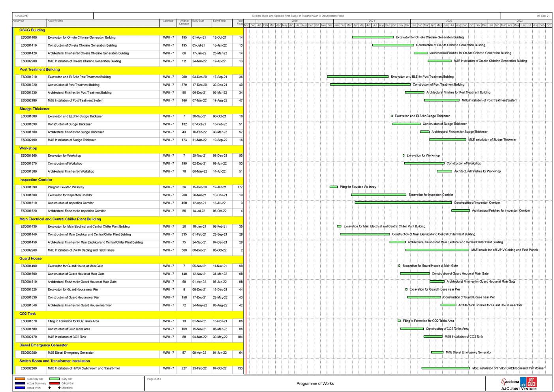Click the Summary Bar orange legend swatch
The image size is (554, 392).
point(20,379)
